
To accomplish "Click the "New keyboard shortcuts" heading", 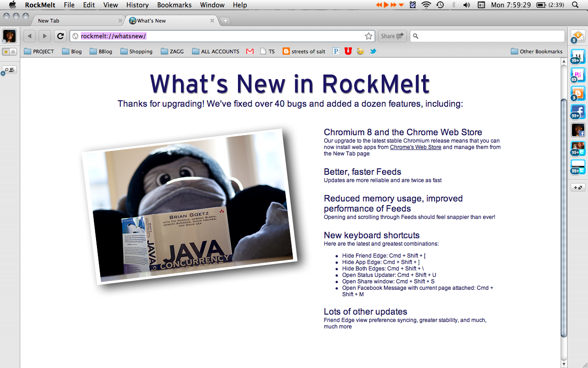I will 372,236.
